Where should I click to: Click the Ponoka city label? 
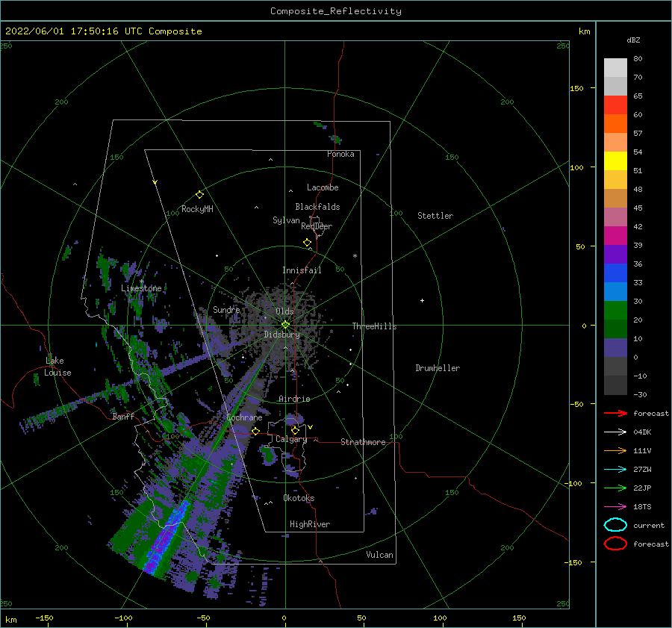340,154
